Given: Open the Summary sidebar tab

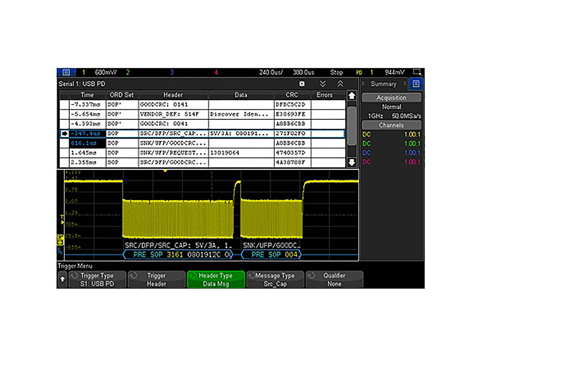Looking at the screenshot, I should (383, 84).
